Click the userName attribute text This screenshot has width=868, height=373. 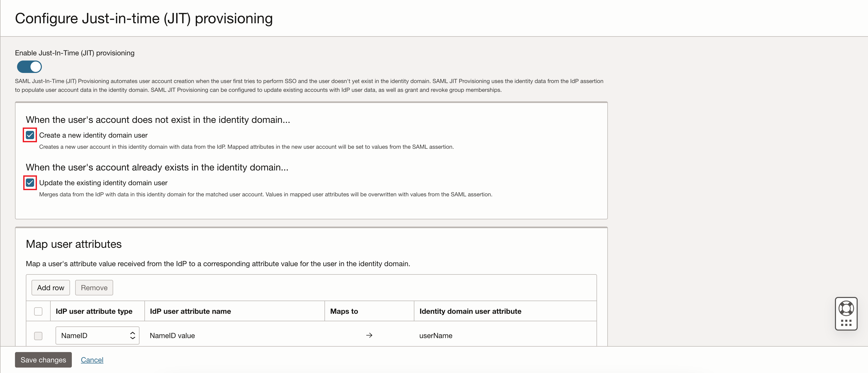[436, 335]
